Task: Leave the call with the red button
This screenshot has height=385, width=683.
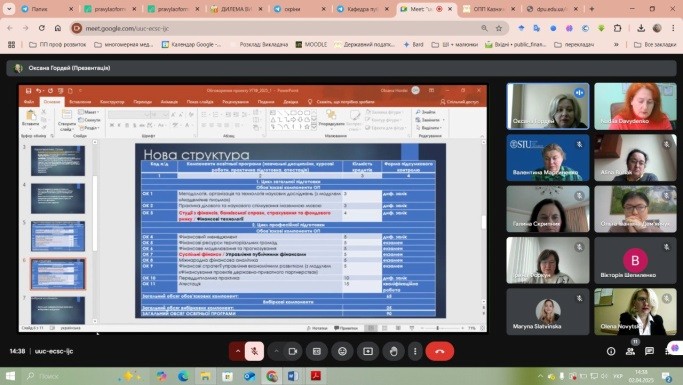Action: pyautogui.click(x=440, y=351)
